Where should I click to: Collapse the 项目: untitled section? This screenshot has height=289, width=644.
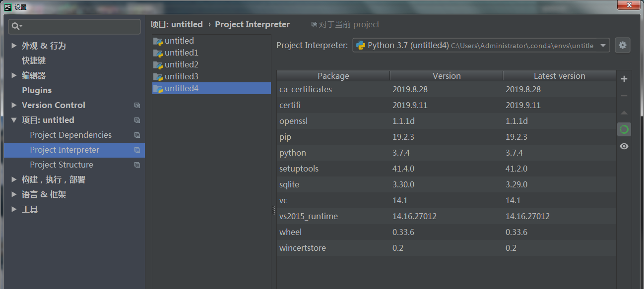point(13,120)
